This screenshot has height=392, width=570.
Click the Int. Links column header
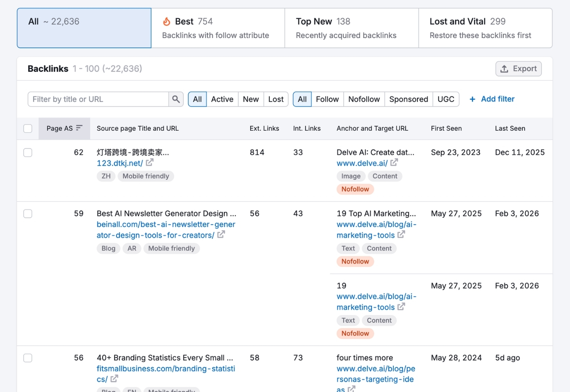click(307, 128)
